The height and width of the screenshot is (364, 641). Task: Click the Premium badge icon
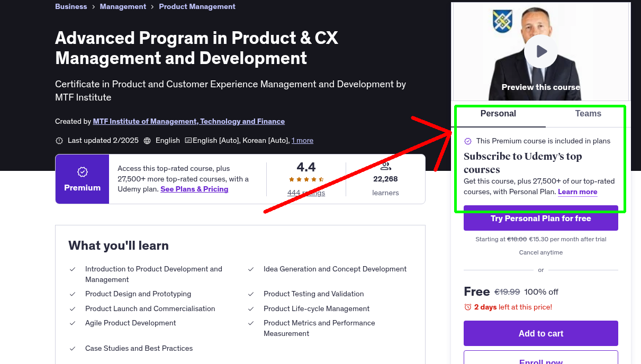click(82, 172)
